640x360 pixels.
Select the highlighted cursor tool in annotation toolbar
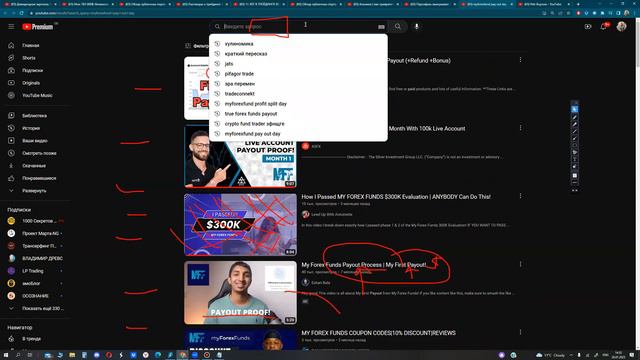(574, 109)
